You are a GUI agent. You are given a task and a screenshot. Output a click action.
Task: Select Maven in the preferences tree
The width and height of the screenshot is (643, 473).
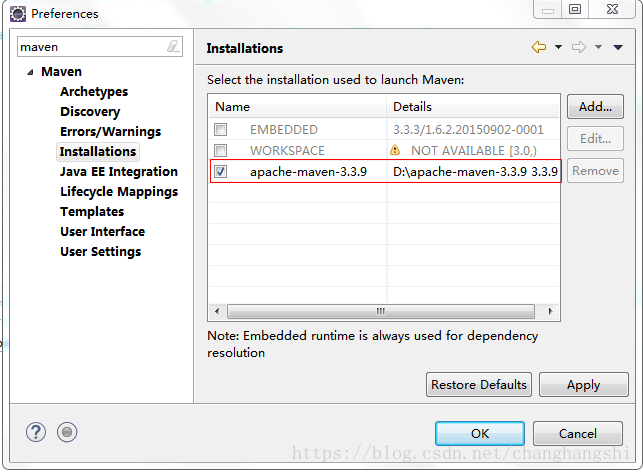pos(62,72)
